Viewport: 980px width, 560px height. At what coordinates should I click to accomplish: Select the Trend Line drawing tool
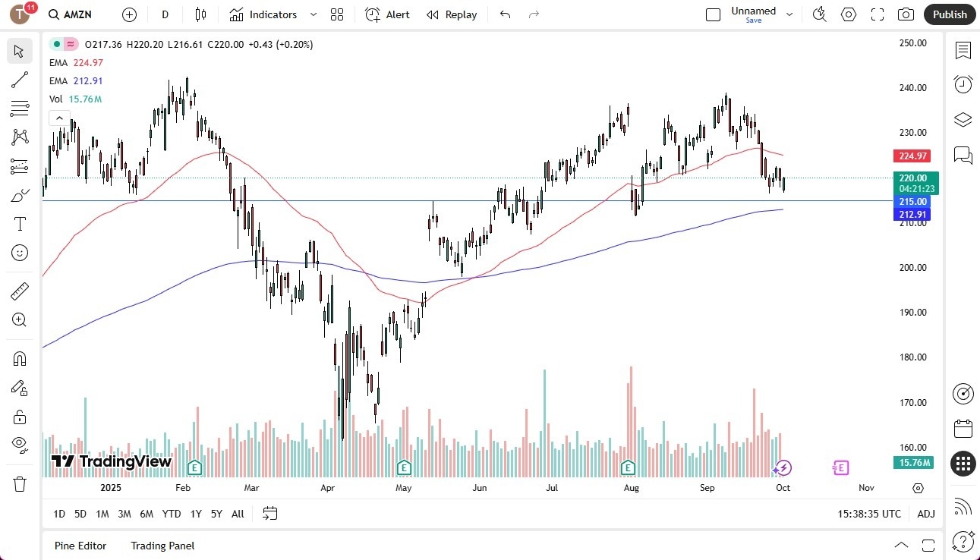(19, 80)
